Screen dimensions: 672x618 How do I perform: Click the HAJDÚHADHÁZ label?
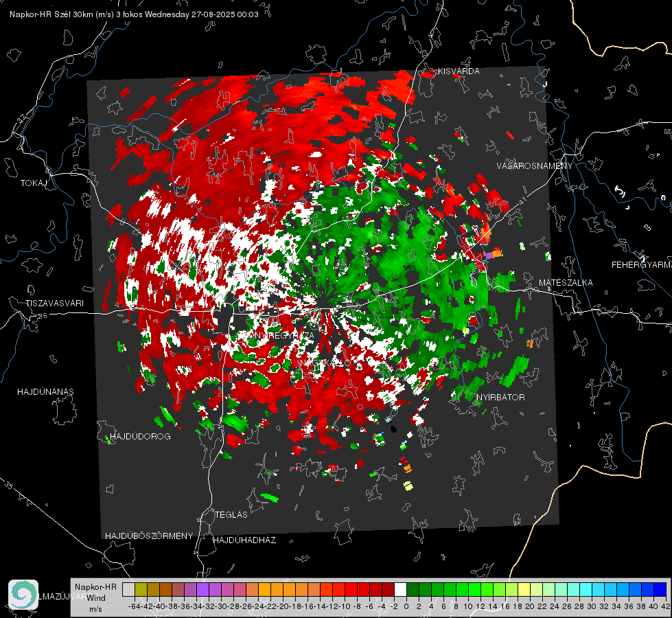244,540
